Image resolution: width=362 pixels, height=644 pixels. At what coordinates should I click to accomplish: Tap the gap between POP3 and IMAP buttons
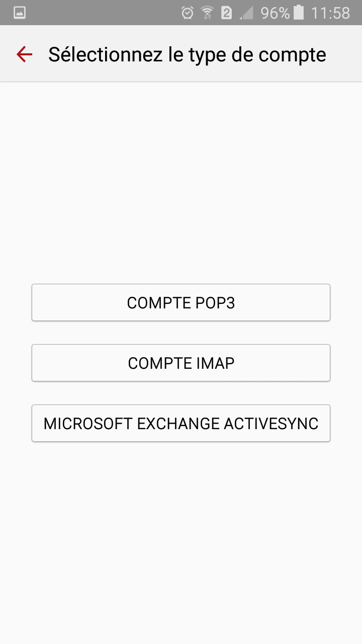click(x=181, y=333)
